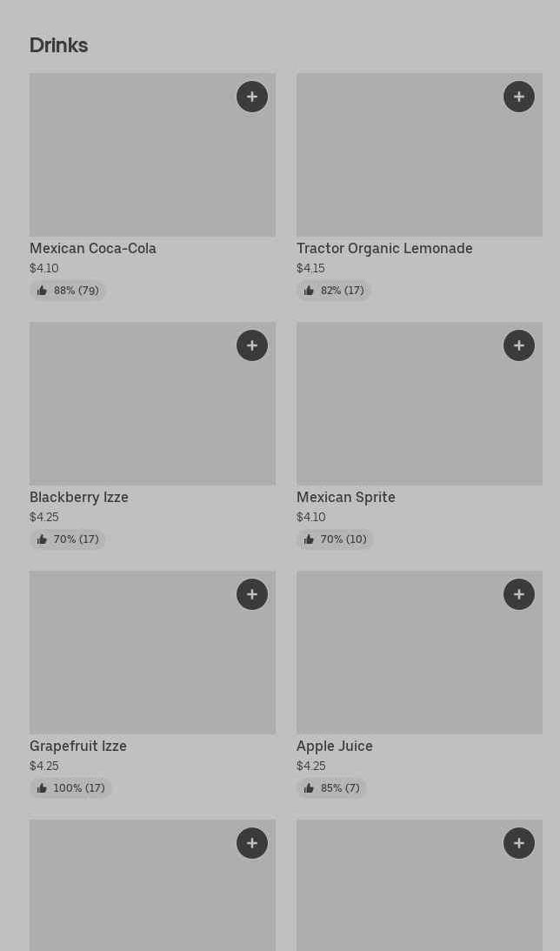
Task: Open Apple Juice 85% rating pill
Action: 331,788
